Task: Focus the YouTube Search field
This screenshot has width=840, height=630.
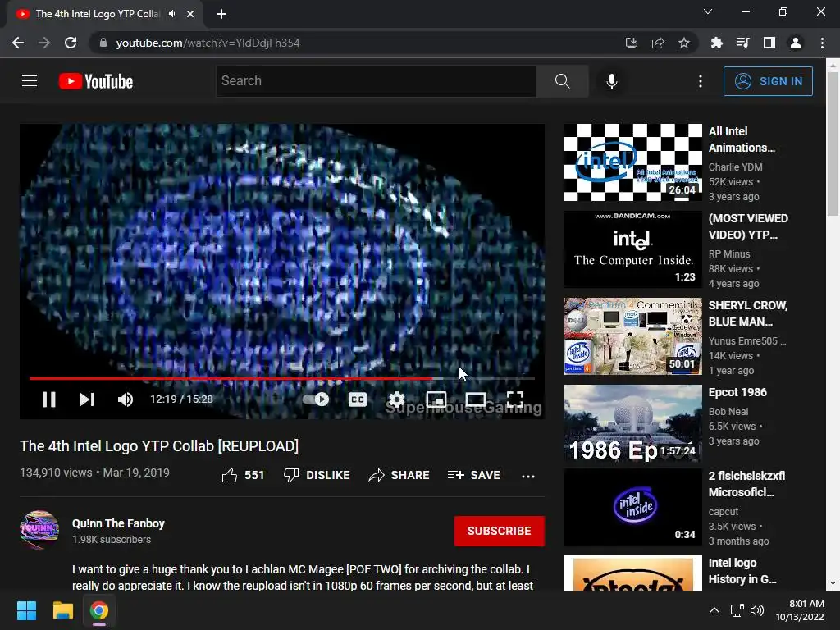Action: [x=376, y=81]
